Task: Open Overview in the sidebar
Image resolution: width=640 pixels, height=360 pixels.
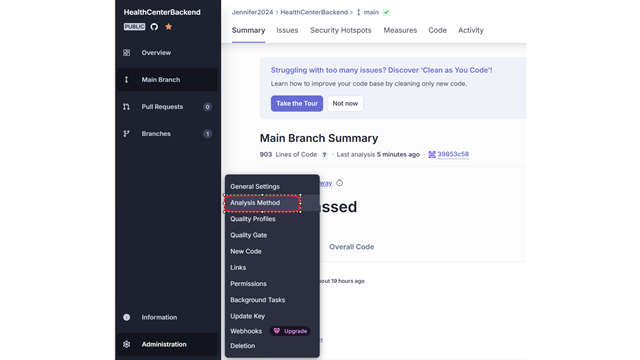Action: click(x=167, y=53)
